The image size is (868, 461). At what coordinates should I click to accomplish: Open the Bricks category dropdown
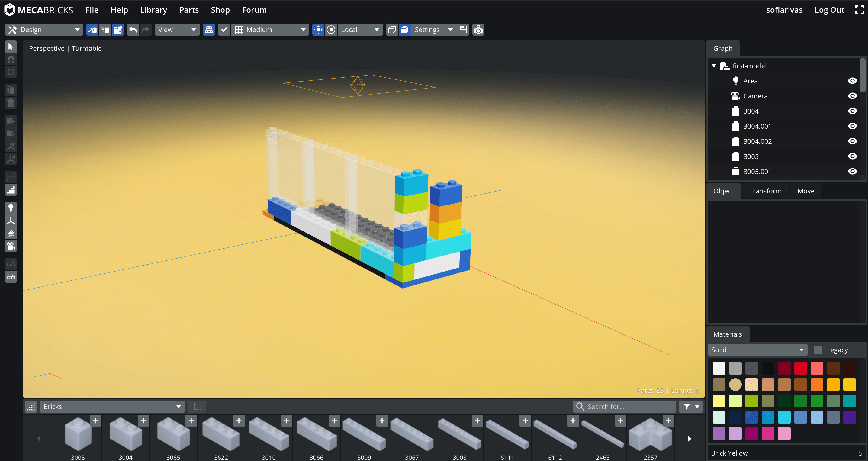(x=112, y=407)
